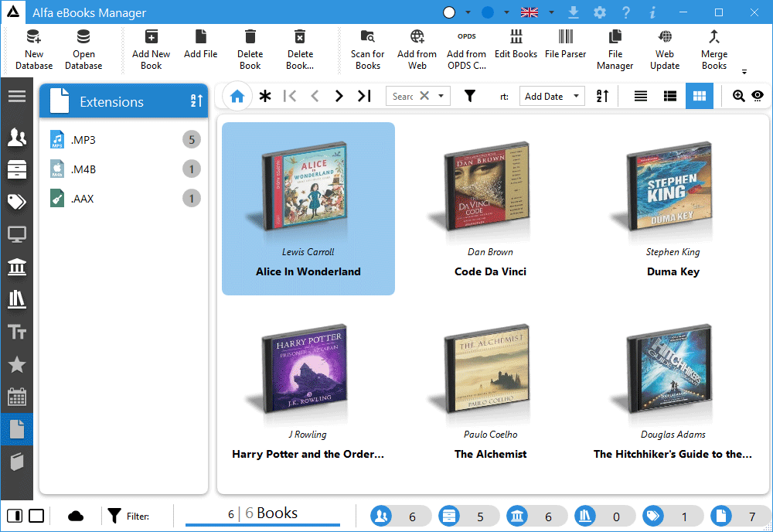Run Web Update
Image resolution: width=773 pixels, height=532 pixels.
coord(665,49)
